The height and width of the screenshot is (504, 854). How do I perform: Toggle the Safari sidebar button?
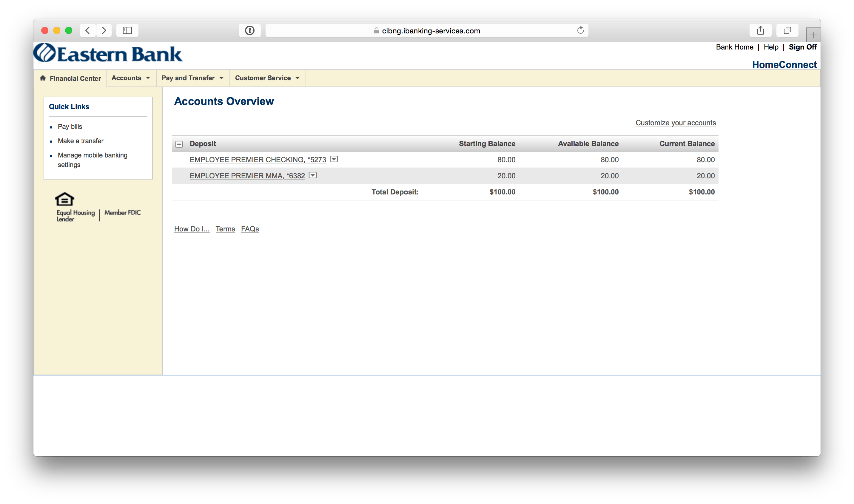(127, 30)
